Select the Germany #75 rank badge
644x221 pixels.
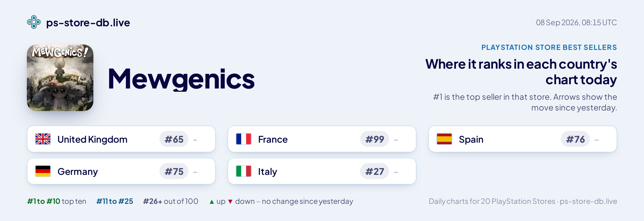point(174,171)
